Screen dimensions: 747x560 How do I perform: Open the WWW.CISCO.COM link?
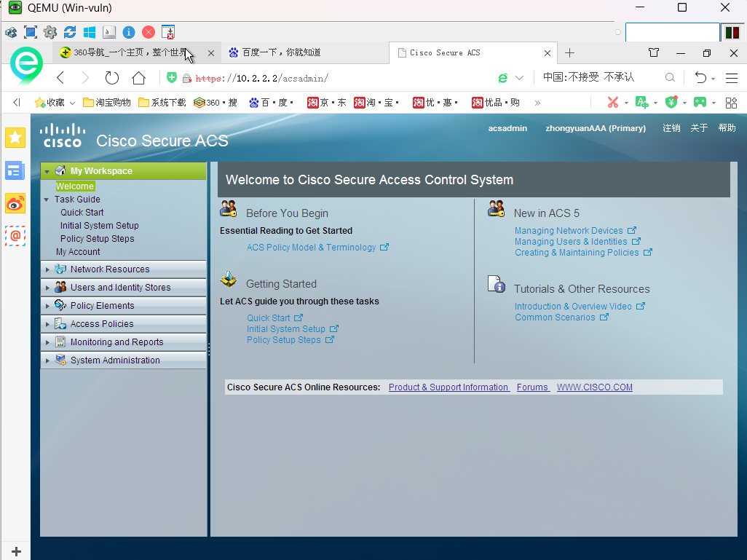pos(595,387)
